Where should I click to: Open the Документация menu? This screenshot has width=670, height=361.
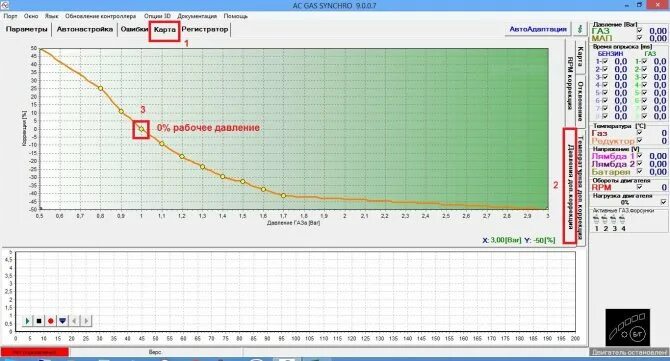(197, 16)
